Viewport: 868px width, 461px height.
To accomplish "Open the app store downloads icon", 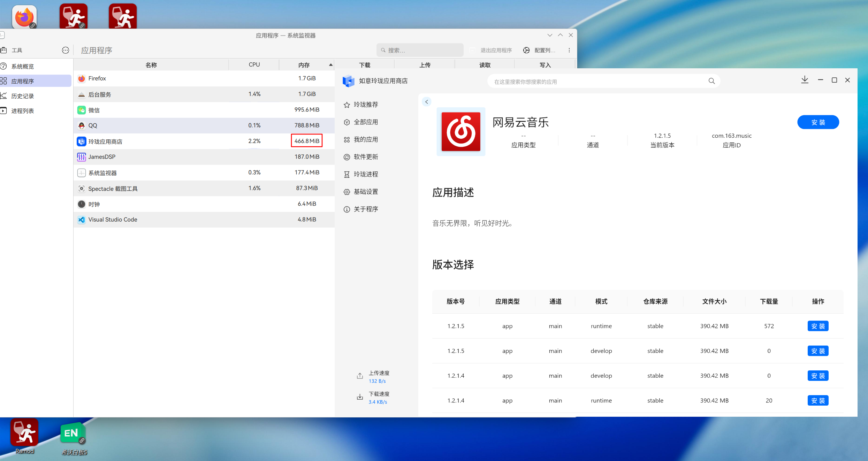I will tap(805, 80).
